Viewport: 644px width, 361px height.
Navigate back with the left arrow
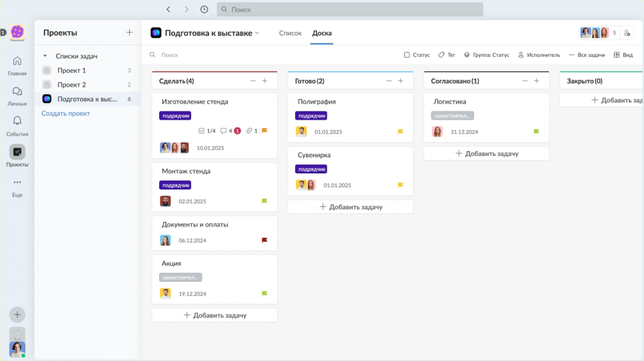point(168,9)
